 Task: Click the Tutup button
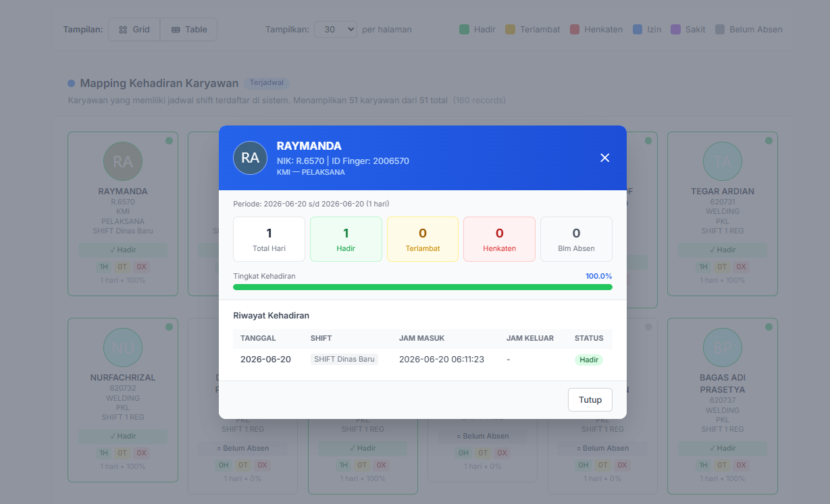tap(590, 399)
